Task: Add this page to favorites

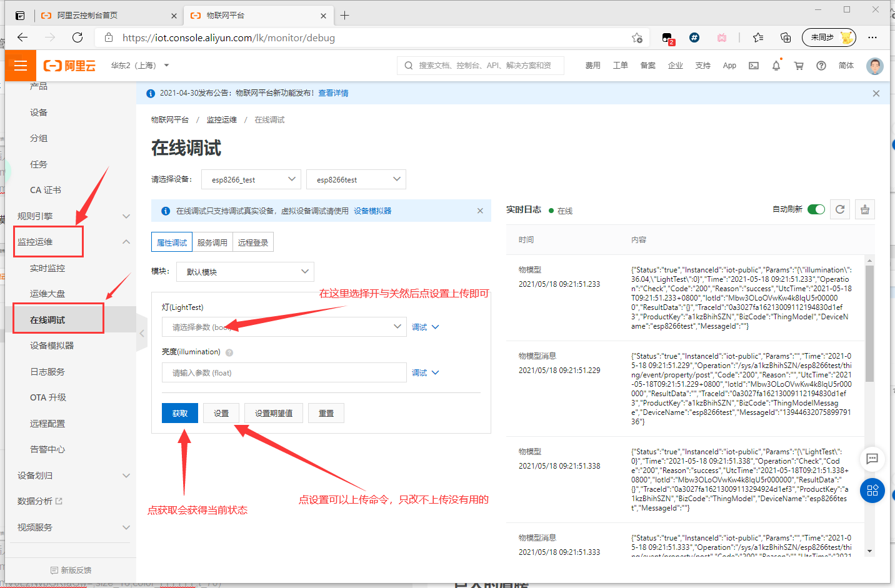Action: [x=637, y=37]
